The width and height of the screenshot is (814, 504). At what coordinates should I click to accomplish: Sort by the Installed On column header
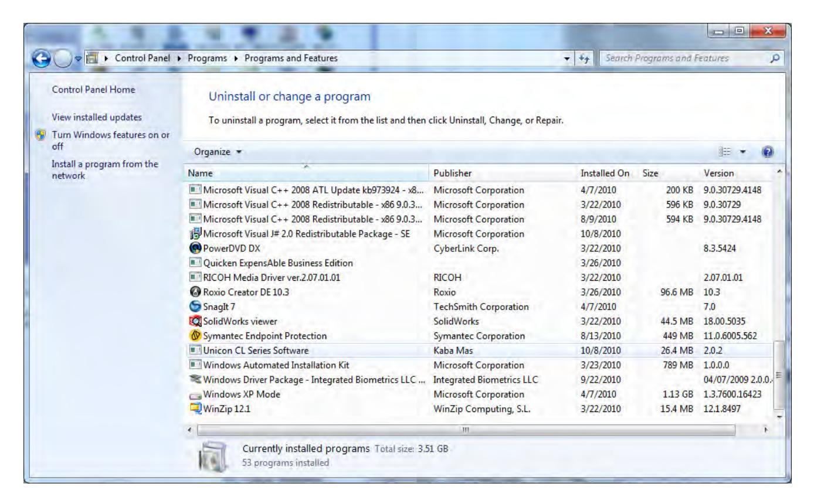click(x=608, y=173)
